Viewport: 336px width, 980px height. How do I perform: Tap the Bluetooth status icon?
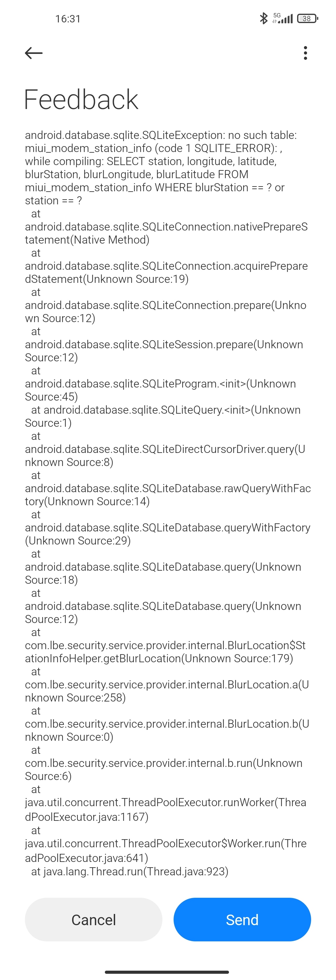[x=264, y=18]
